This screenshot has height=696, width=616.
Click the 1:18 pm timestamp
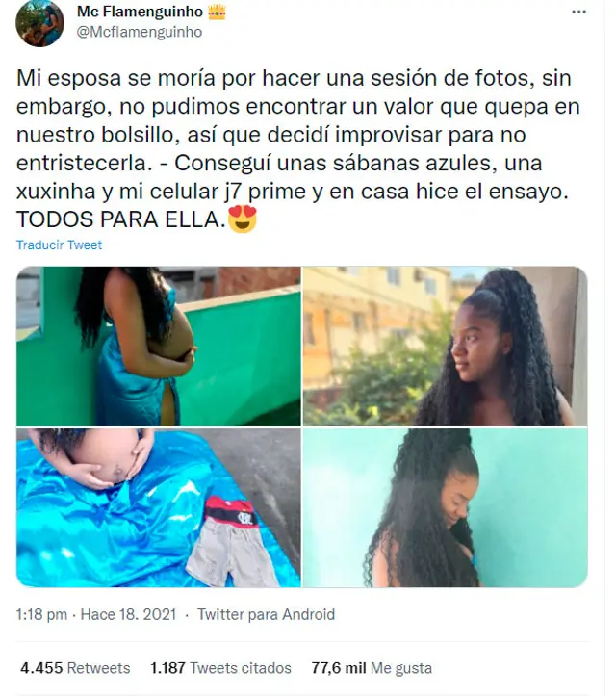(41, 615)
